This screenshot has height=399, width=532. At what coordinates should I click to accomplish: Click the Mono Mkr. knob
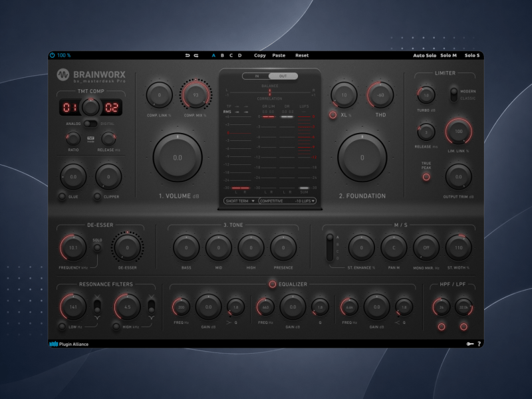[x=426, y=247]
